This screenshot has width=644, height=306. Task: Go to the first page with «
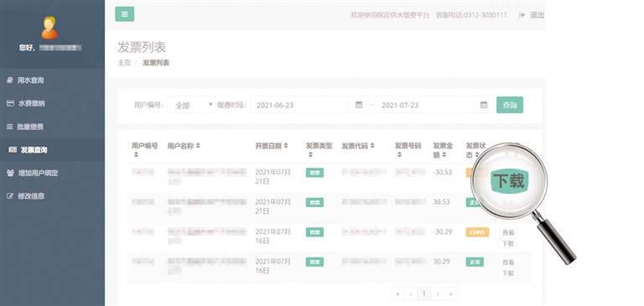[397, 293]
